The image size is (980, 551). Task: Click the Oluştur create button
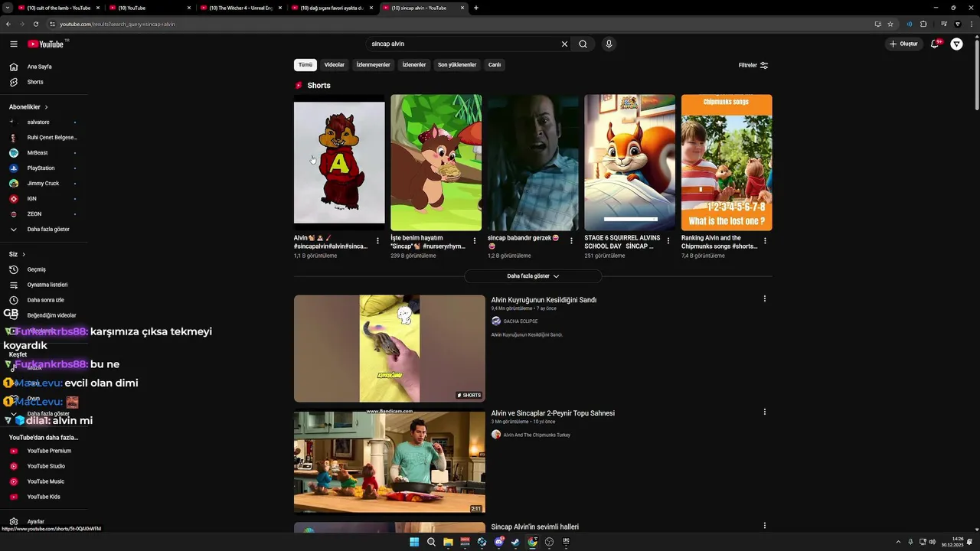[x=903, y=44]
